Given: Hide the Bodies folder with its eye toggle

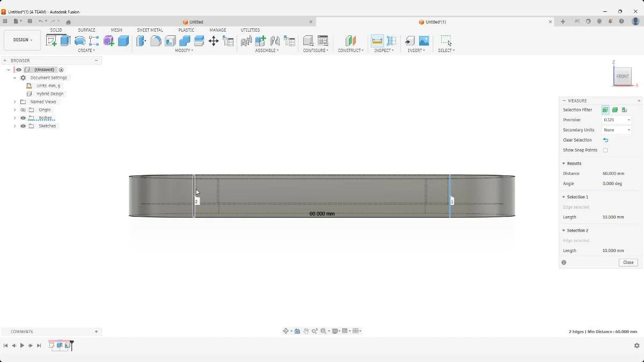Looking at the screenshot, I should pos(23,117).
